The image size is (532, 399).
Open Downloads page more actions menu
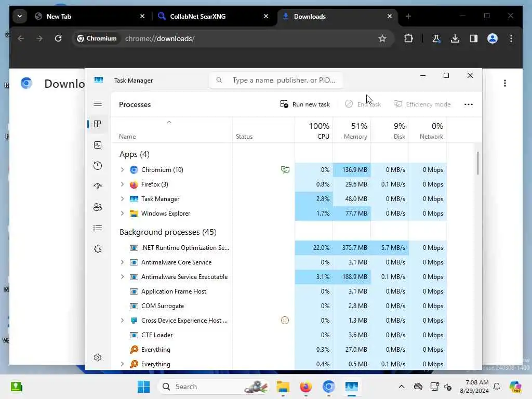505,83
